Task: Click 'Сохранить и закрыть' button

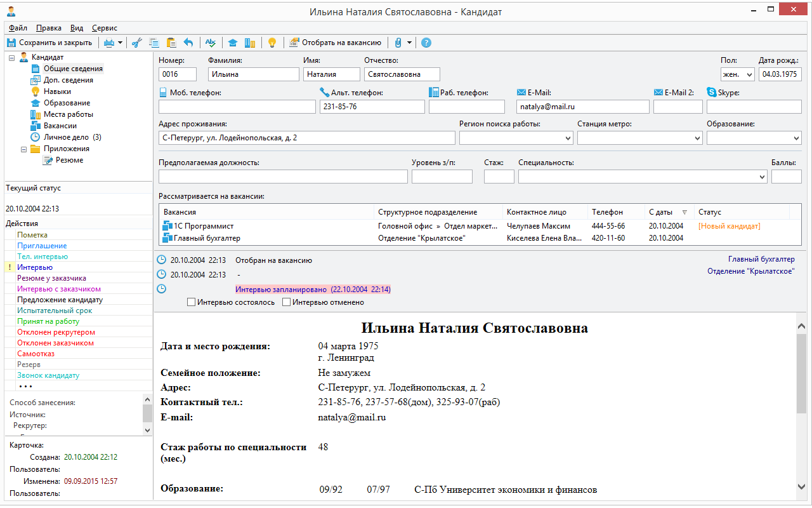Action: tap(49, 43)
